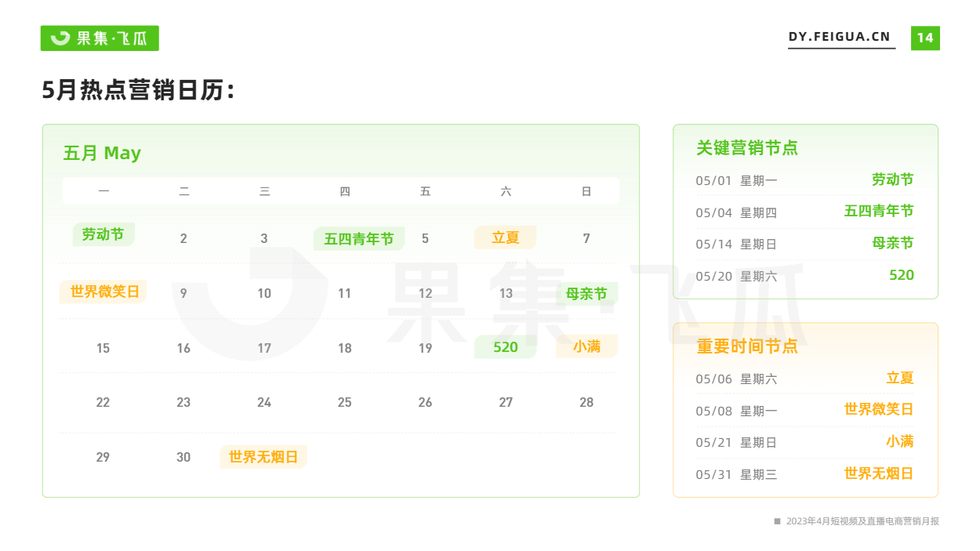Click the footer report title text
The image size is (980, 551).
click(862, 521)
